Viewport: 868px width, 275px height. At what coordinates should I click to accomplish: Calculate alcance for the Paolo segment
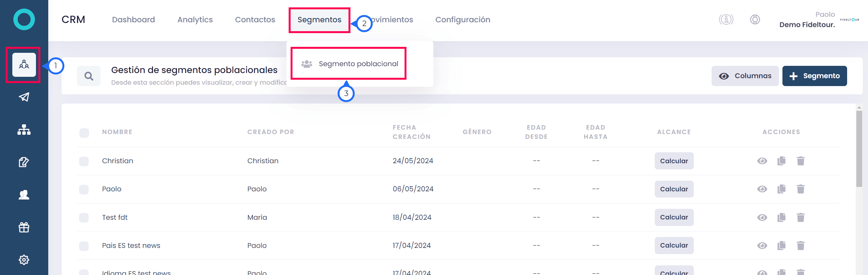tap(674, 189)
